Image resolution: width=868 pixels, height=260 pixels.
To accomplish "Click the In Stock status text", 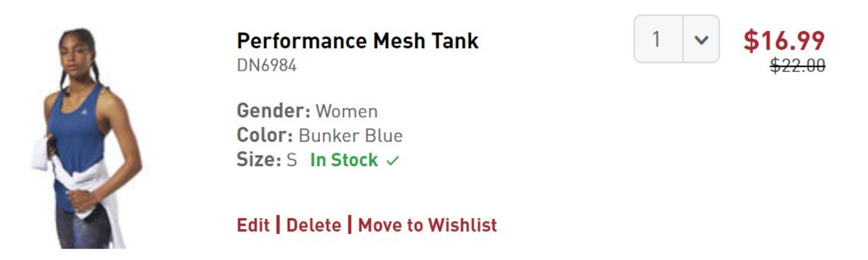I will (344, 160).
